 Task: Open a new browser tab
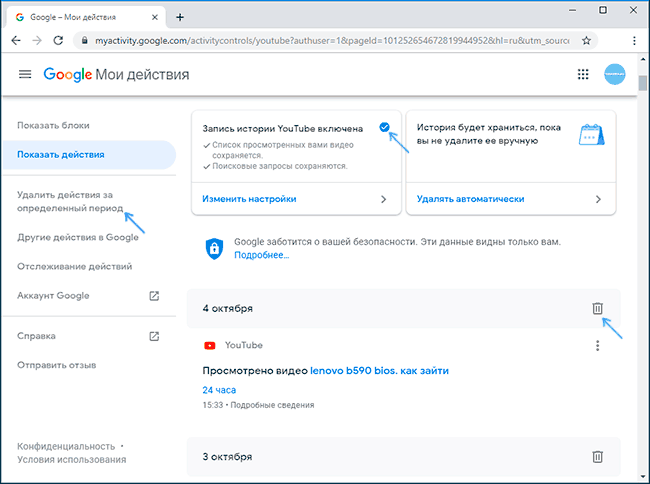tap(180, 16)
